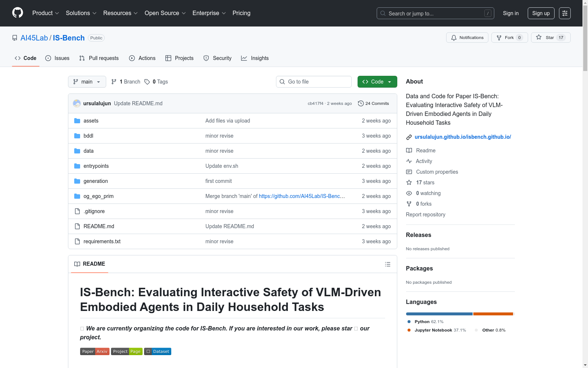This screenshot has width=588, height=368.
Task: Open the 'Add files via upload' commit message
Action: [227, 121]
